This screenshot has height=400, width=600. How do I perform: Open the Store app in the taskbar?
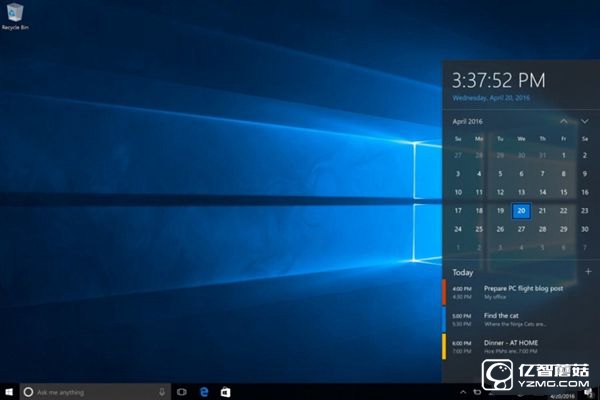coord(225,392)
